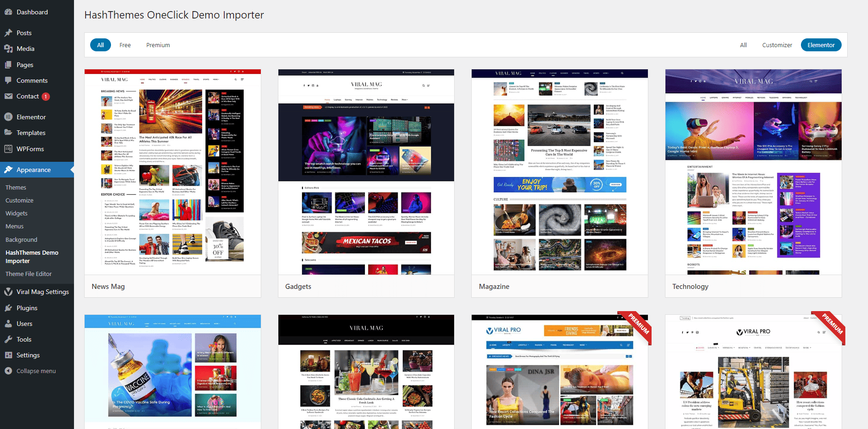This screenshot has width=868, height=429.
Task: Filter demos by Premium
Action: [x=158, y=45]
